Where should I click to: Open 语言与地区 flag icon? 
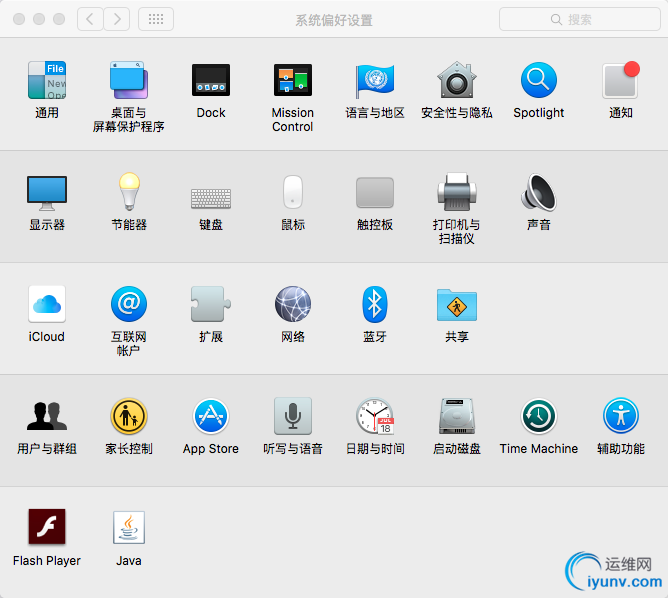click(375, 80)
